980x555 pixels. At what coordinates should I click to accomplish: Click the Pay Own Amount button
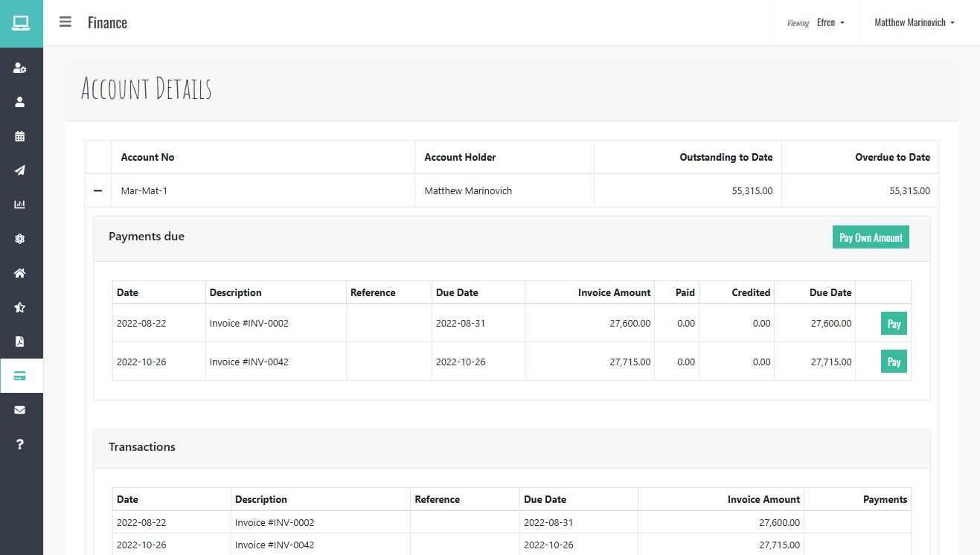point(870,238)
